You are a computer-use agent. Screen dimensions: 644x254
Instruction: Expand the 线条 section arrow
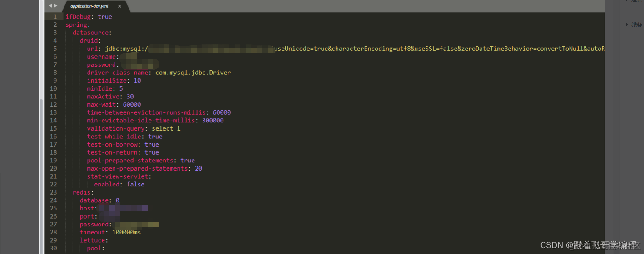click(x=627, y=24)
